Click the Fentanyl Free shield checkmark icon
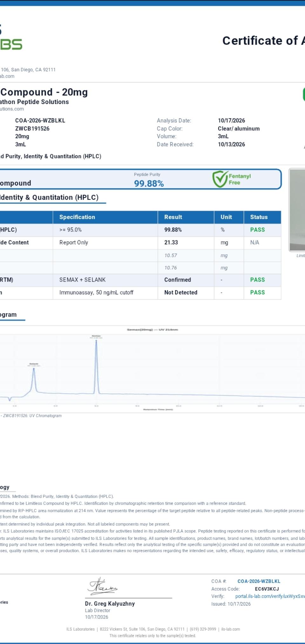The width and height of the screenshot is (305, 644). [x=220, y=179]
